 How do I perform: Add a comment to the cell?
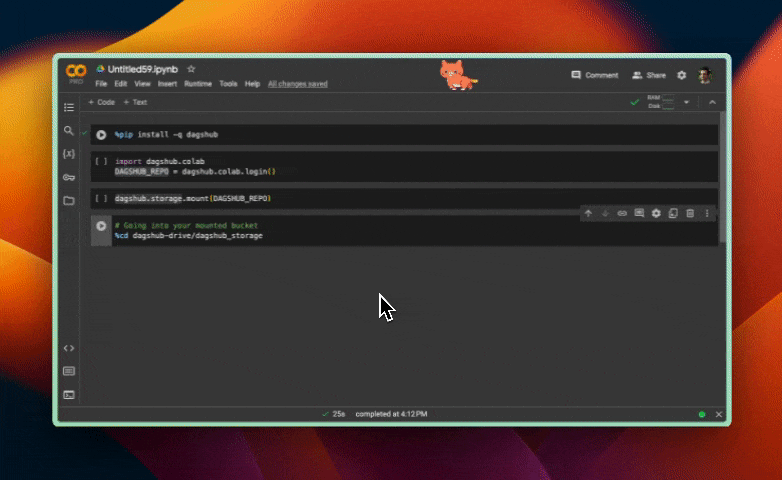coord(639,214)
